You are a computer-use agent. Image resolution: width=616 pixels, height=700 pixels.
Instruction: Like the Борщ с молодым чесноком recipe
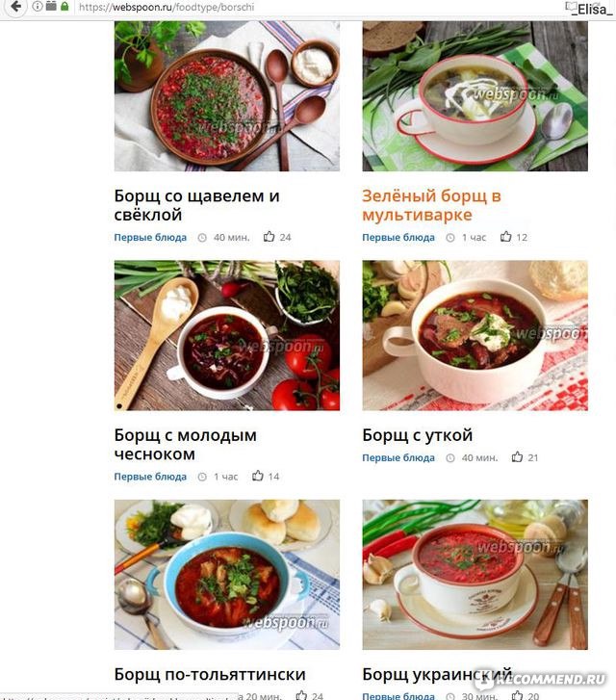[258, 476]
